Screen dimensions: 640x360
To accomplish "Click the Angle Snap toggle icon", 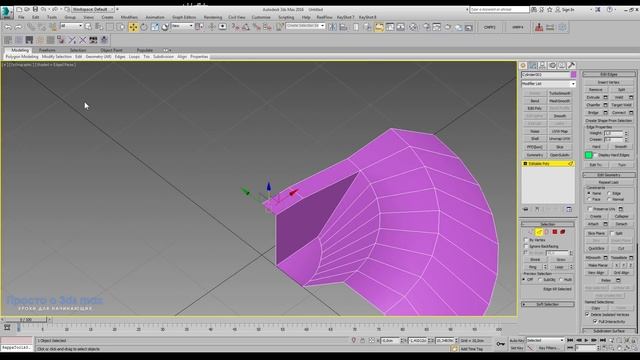I will pos(246,27).
